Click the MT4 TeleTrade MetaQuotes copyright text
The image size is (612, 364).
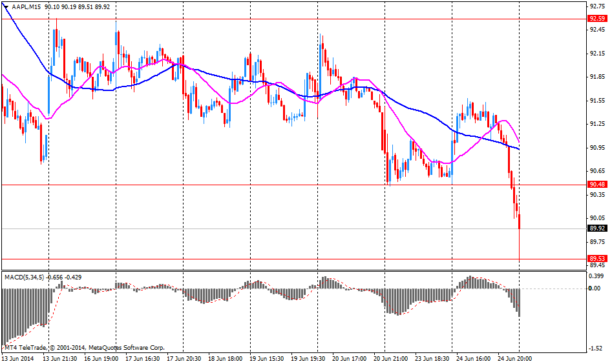(84, 348)
